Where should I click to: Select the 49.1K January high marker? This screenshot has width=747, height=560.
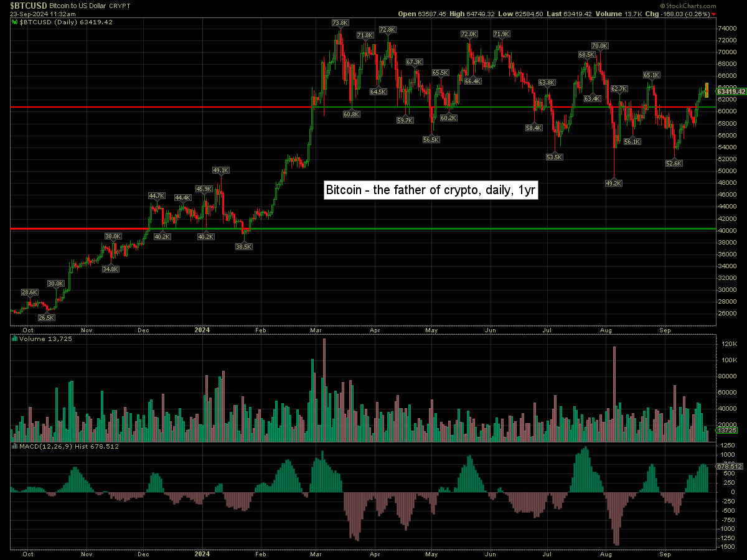tap(221, 170)
